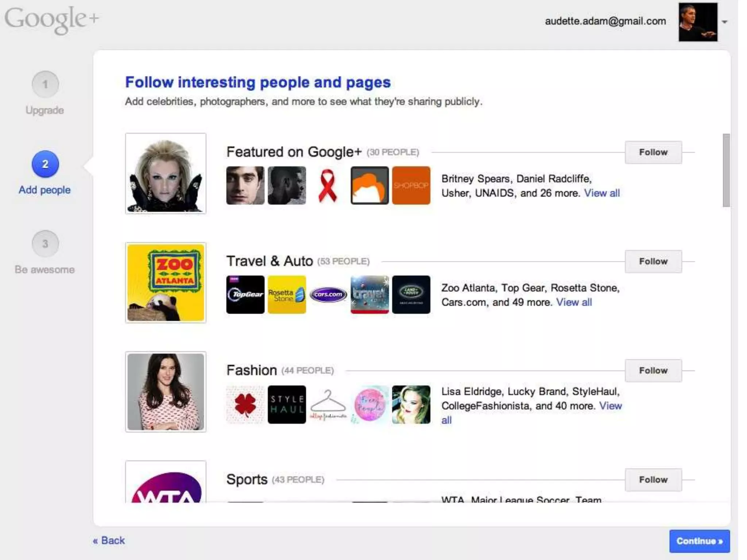Click the blue Continue button
Screen dimensions: 747x560
(x=699, y=541)
